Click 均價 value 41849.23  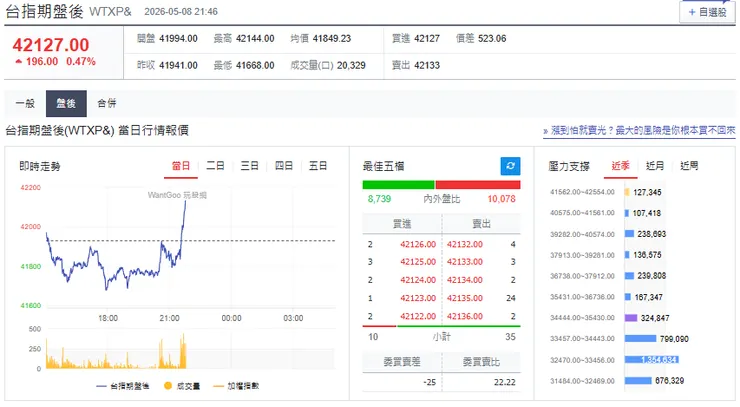point(332,39)
